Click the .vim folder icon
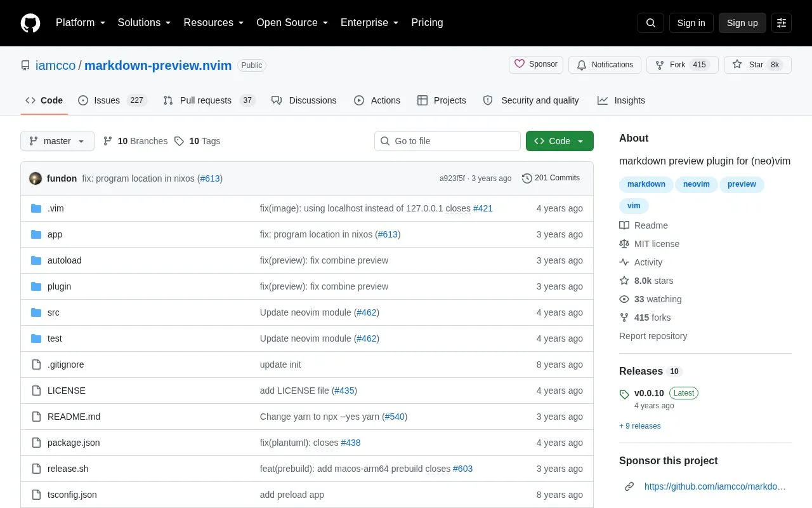 click(36, 208)
